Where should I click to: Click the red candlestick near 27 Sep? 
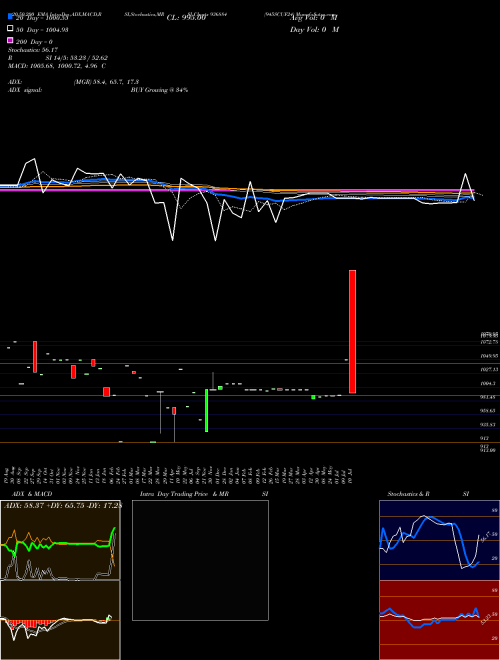[x=35, y=357]
